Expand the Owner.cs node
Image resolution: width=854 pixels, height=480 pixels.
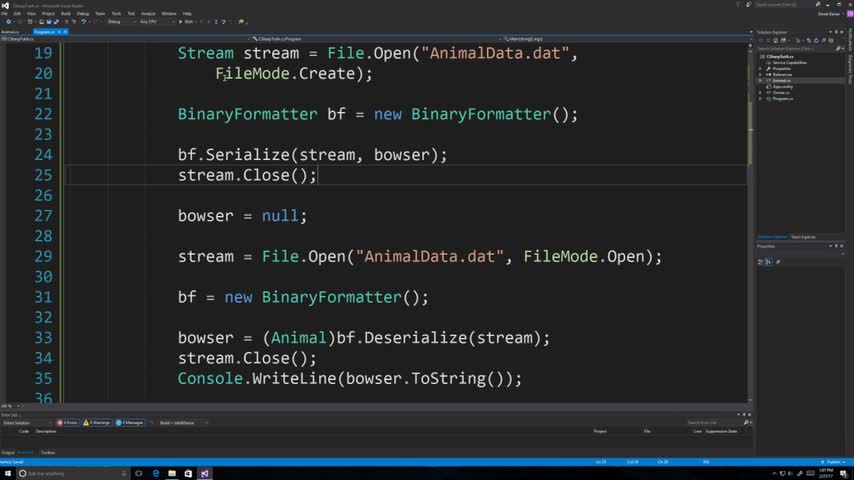[760, 93]
